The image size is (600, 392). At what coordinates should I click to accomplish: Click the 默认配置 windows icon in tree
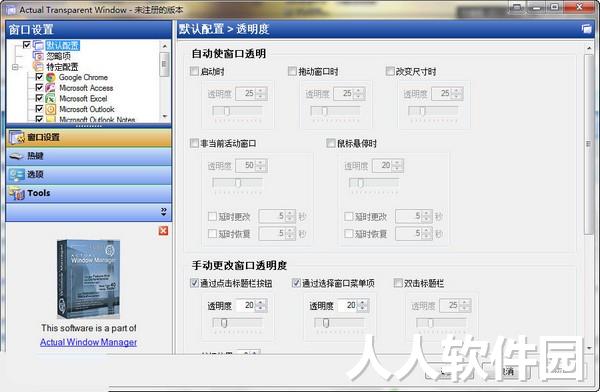39,46
